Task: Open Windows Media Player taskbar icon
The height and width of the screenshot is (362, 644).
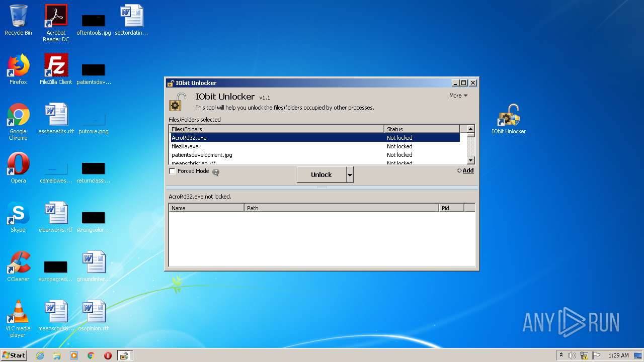Action: click(74, 355)
